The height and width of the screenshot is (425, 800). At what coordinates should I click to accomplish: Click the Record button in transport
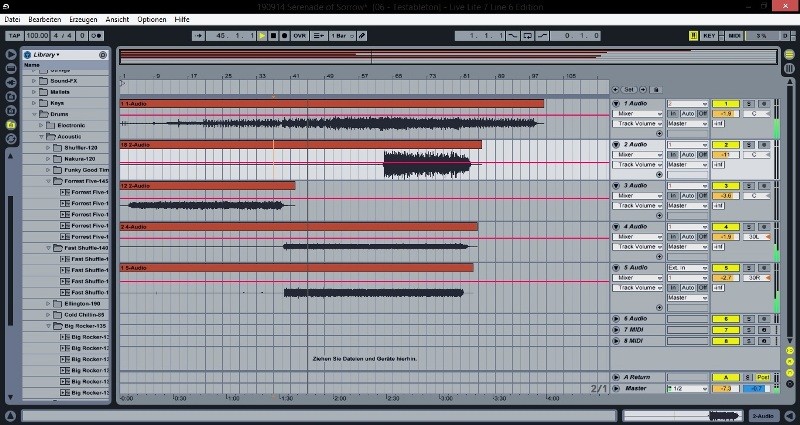click(x=285, y=36)
